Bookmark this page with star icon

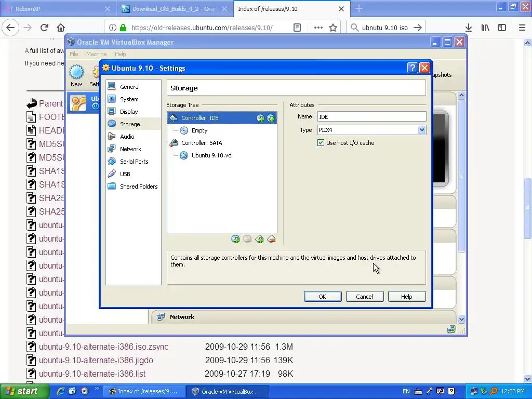point(333,28)
